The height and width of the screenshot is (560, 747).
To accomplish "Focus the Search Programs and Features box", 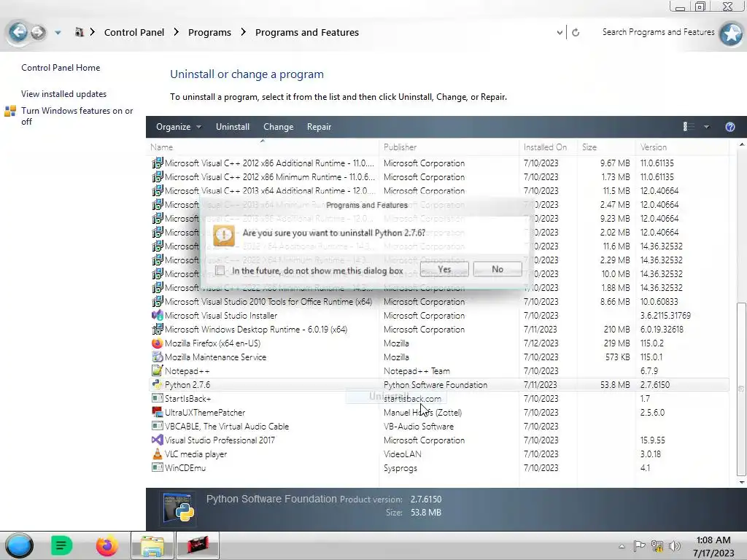I will click(658, 32).
